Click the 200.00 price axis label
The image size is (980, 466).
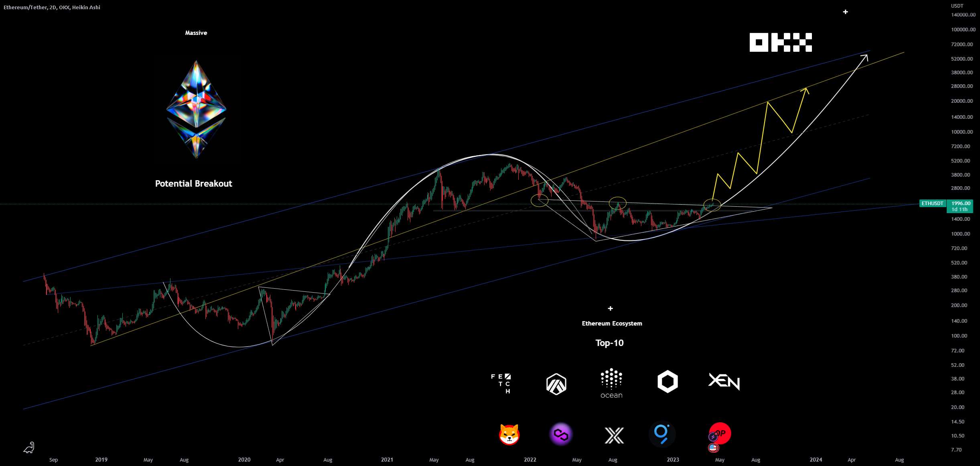click(959, 305)
